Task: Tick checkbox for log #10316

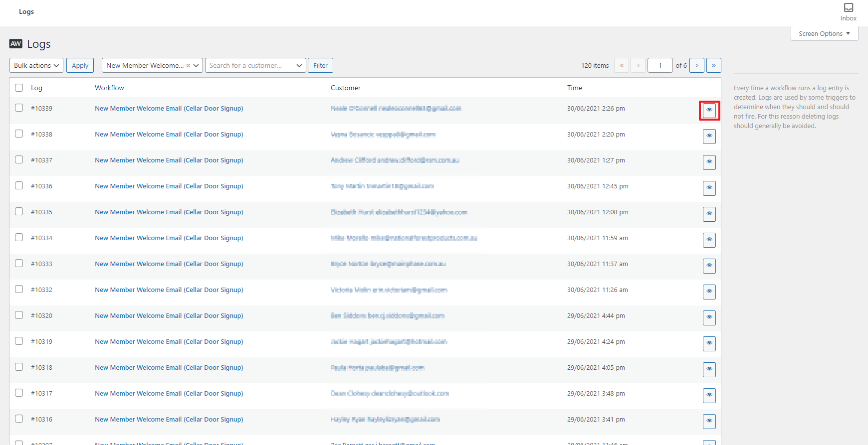Action: pos(19,419)
